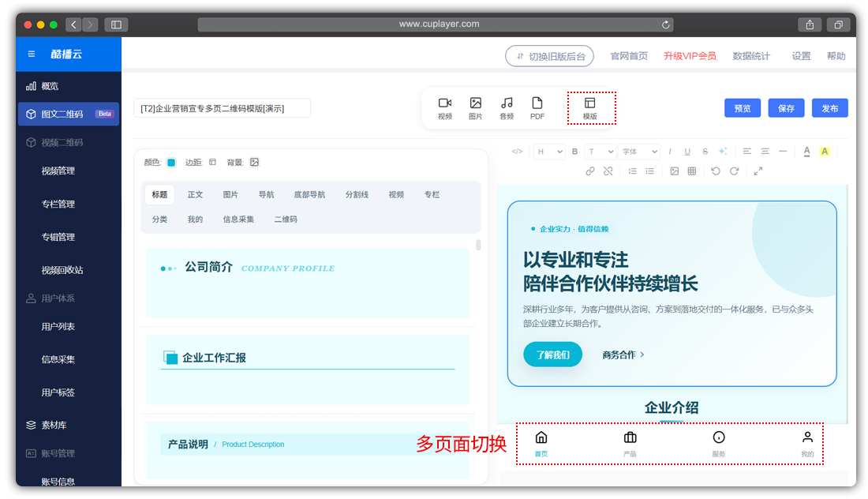This screenshot has height=499, width=868.
Task: Pick the 企业工作汇报 title template
Action: pyautogui.click(x=308, y=370)
